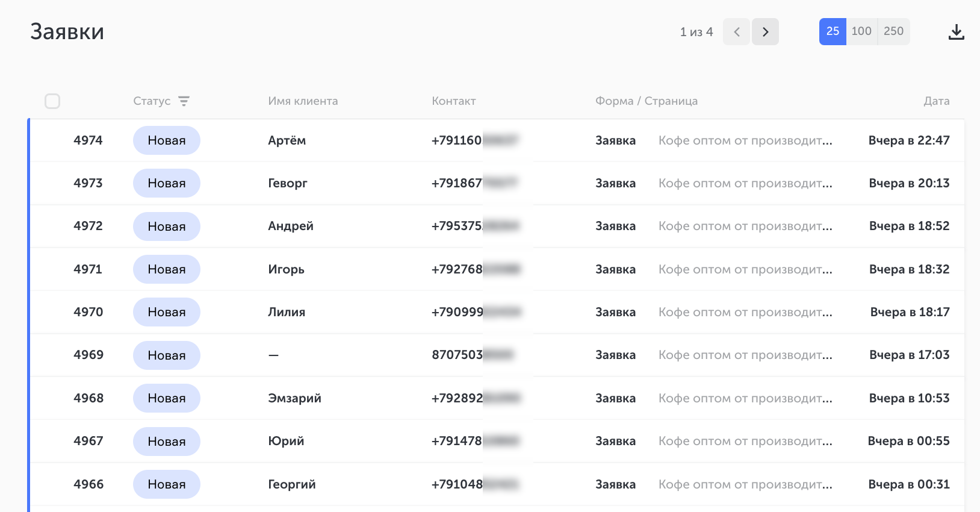980x512 pixels.
Task: Change status badge of request 4971
Action: click(x=167, y=269)
